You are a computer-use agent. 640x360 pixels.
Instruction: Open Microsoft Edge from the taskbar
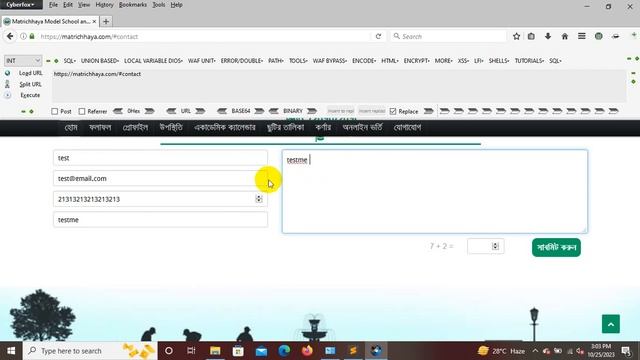284,351
